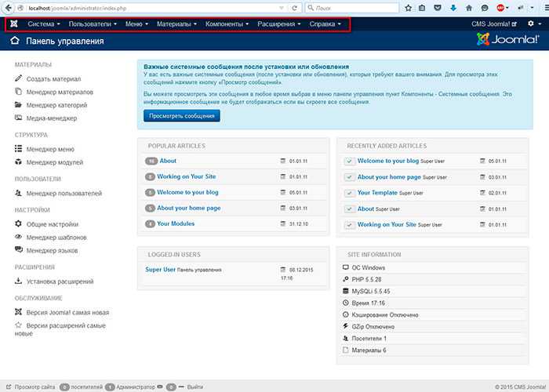Click monitor icon beside ОС Windows
The height and width of the screenshot is (392, 549).
click(346, 267)
